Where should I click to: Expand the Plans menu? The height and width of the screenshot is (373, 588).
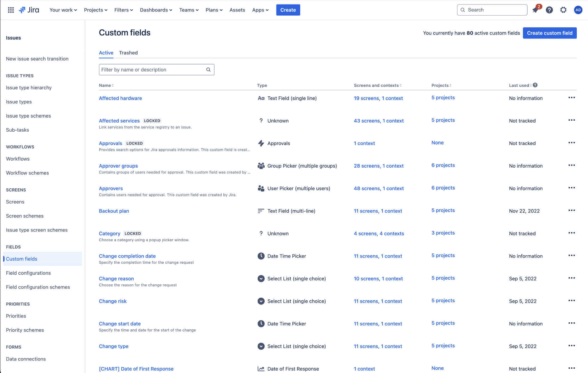click(214, 10)
